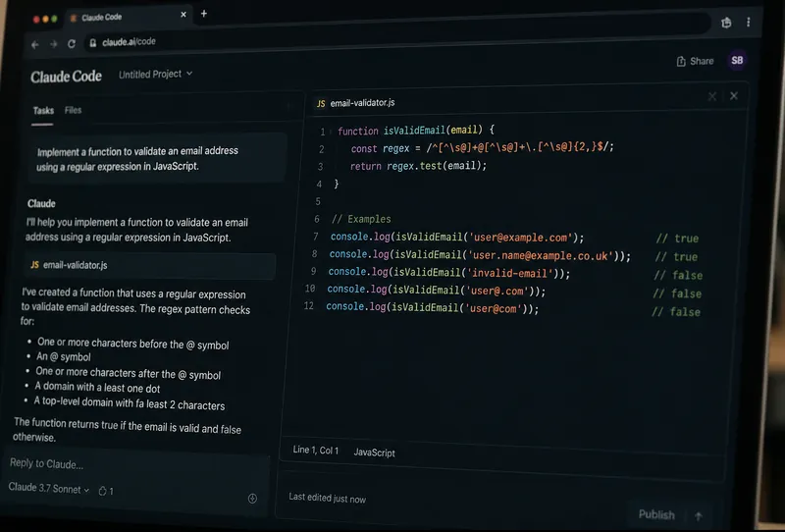Click the 'Last edited just now' text
This screenshot has width=785, height=532.
pos(328,498)
